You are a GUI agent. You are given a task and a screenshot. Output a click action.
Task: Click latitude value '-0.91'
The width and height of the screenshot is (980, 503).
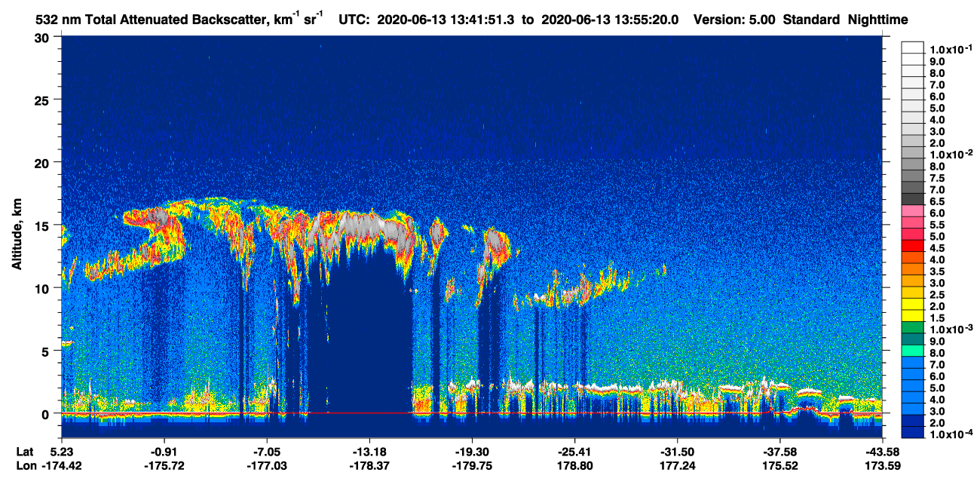click(164, 452)
